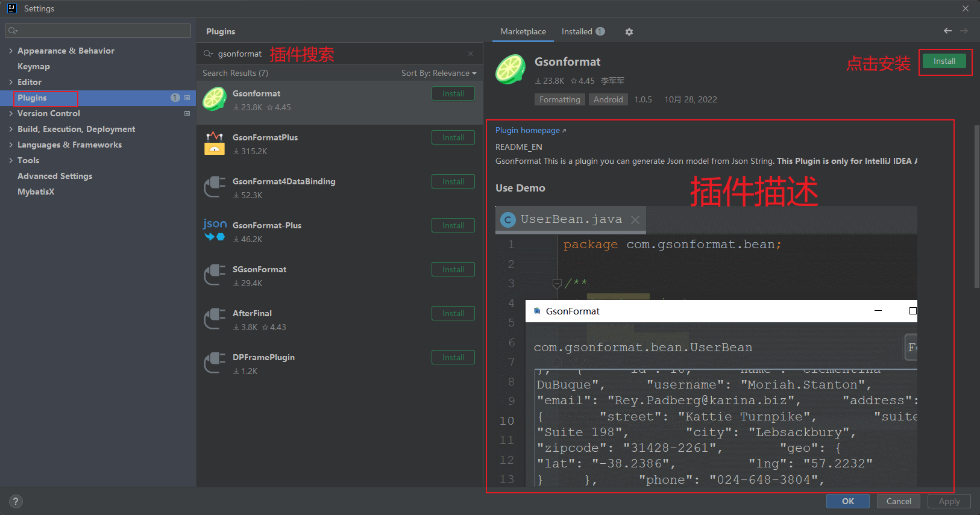Clear the gsonformat plugin search text
This screenshot has height=515, width=980.
(471, 54)
